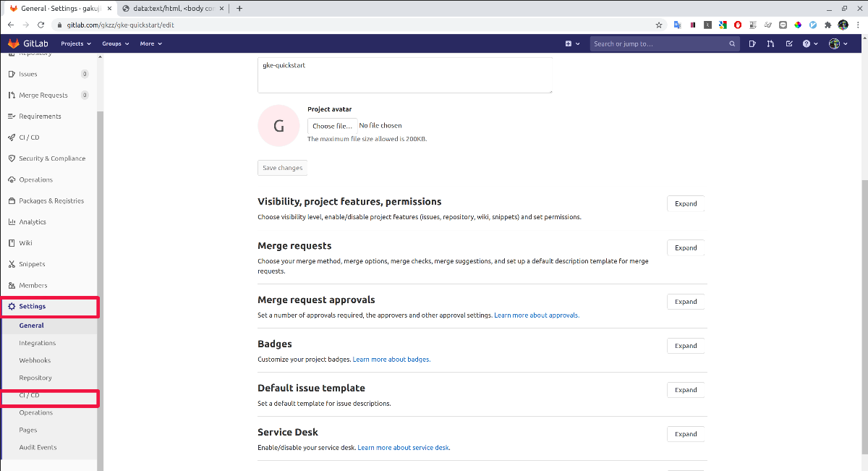This screenshot has width=868, height=471.
Task: Click the Packages & Registries box icon
Action: tap(12, 200)
